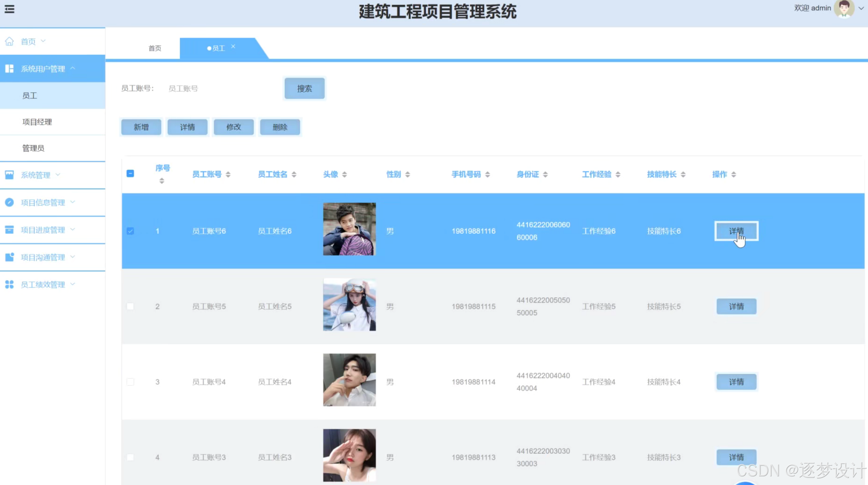Image resolution: width=868 pixels, height=485 pixels.
Task: Click the 新增 button
Action: [141, 127]
